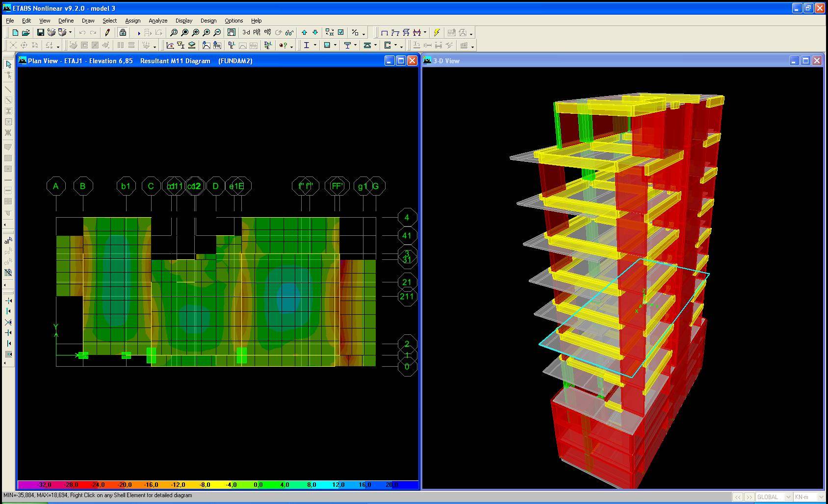Open the Analyze menu

point(158,21)
